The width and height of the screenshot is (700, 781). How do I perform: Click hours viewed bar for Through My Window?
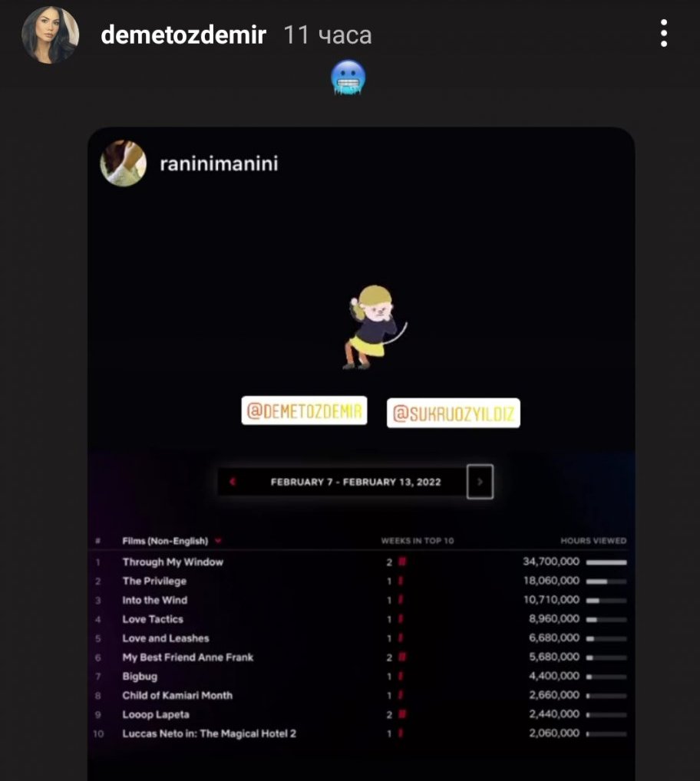coord(606,562)
